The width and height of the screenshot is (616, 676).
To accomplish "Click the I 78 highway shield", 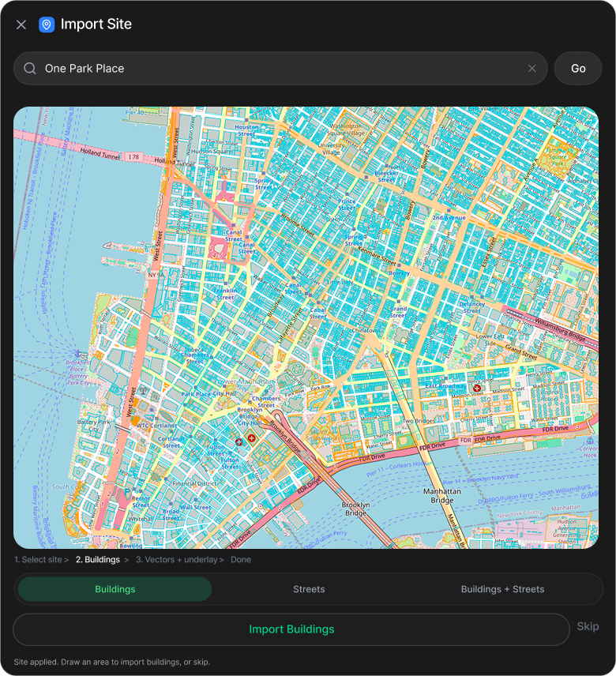I will (x=133, y=157).
